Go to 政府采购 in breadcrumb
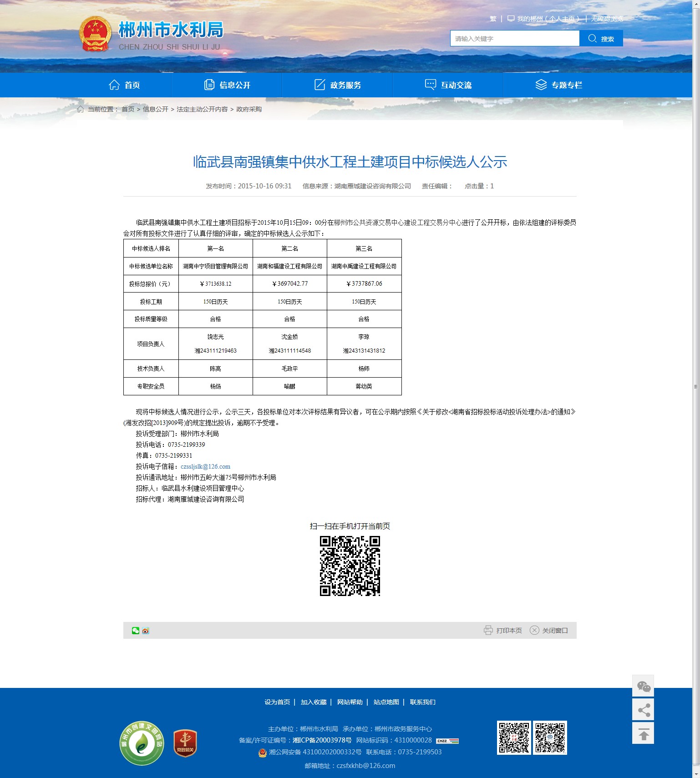This screenshot has width=700, height=778. point(249,109)
